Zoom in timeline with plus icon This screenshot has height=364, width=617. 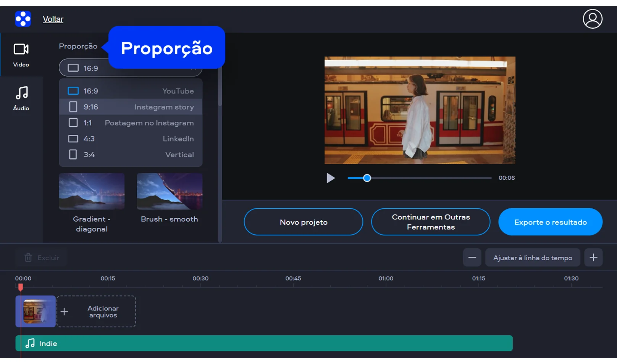point(593,258)
